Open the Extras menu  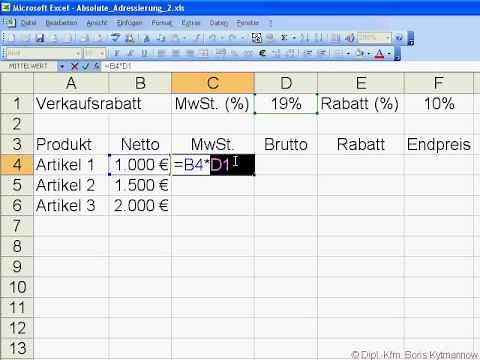(x=191, y=23)
